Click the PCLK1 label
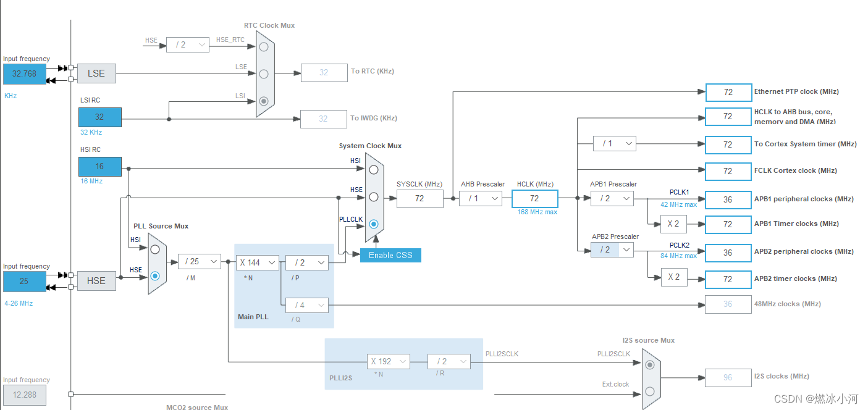The width and height of the screenshot is (868, 410). point(680,193)
